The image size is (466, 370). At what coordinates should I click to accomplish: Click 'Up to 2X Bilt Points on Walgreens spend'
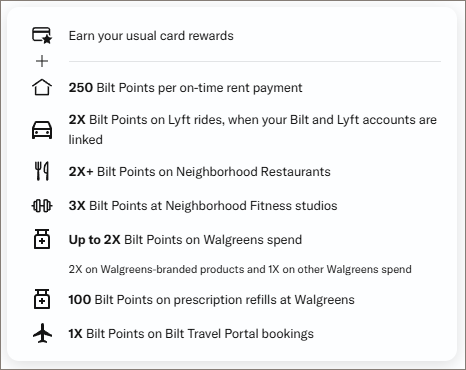pyautogui.click(x=185, y=240)
